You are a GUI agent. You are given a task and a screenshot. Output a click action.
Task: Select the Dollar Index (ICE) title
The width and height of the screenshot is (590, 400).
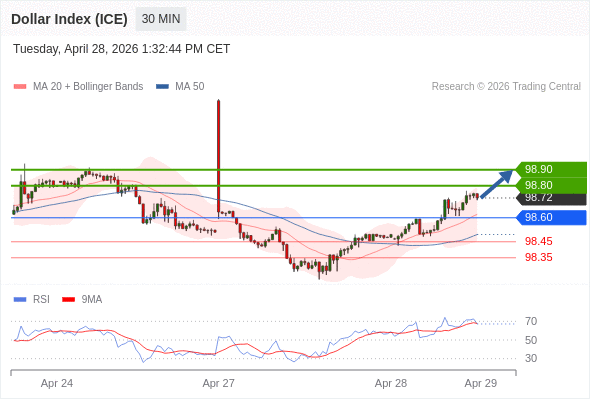click(x=69, y=19)
